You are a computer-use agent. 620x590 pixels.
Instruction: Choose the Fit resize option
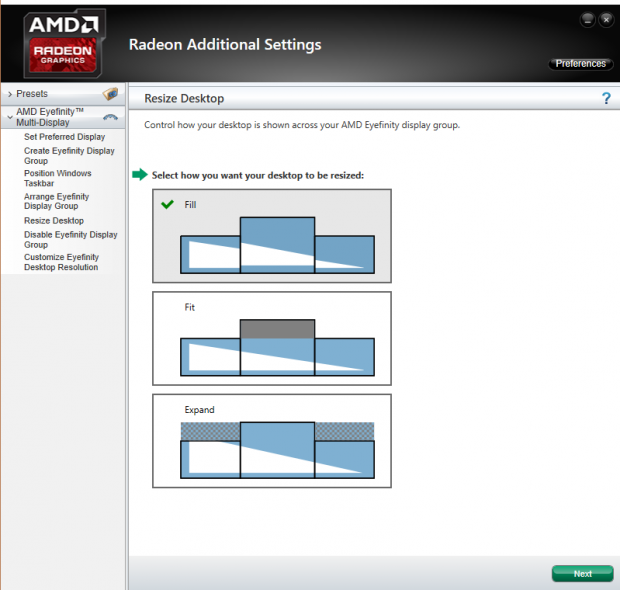272,338
